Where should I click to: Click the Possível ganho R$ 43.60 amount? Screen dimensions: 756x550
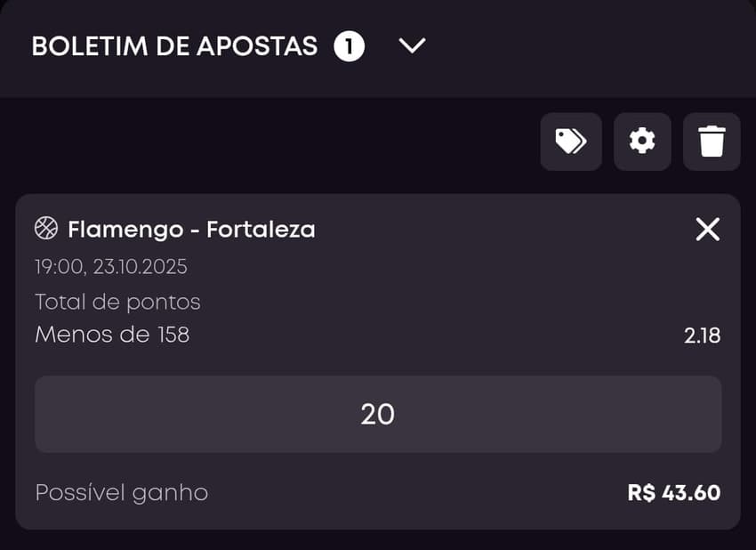pyautogui.click(x=673, y=492)
